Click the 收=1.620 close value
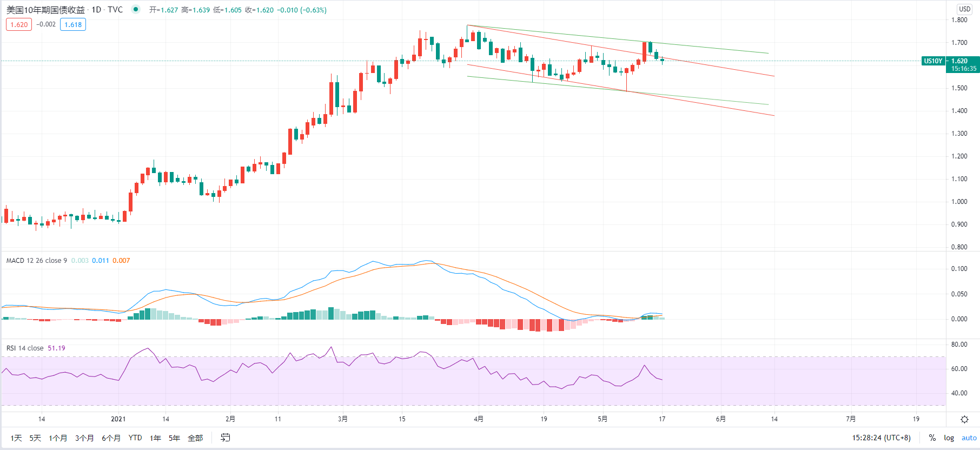The image size is (980, 450). click(x=259, y=10)
